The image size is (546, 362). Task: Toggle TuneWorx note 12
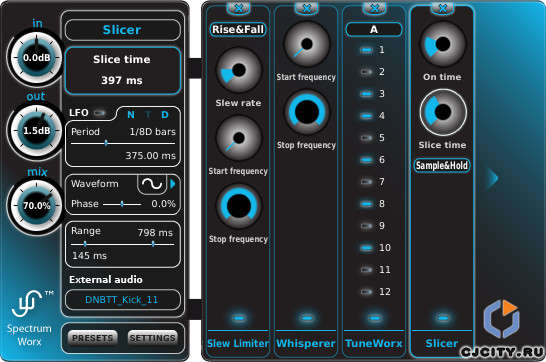pos(366,292)
